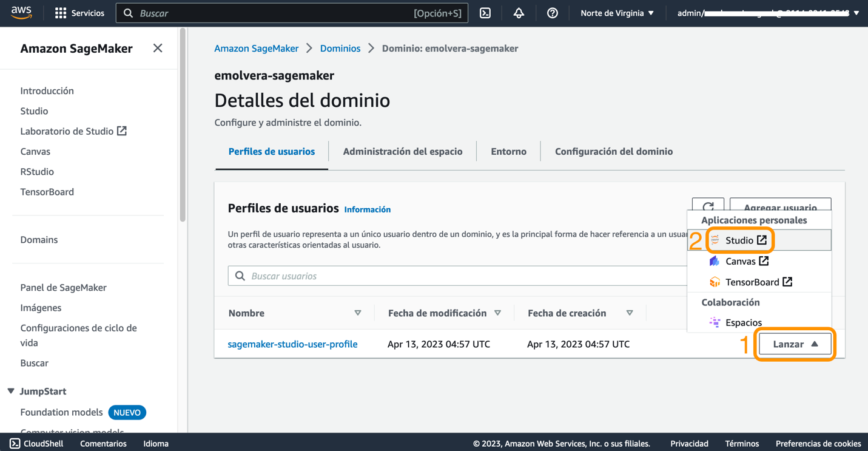Collapse the JumpStart section
The image size is (868, 451).
(x=11, y=392)
